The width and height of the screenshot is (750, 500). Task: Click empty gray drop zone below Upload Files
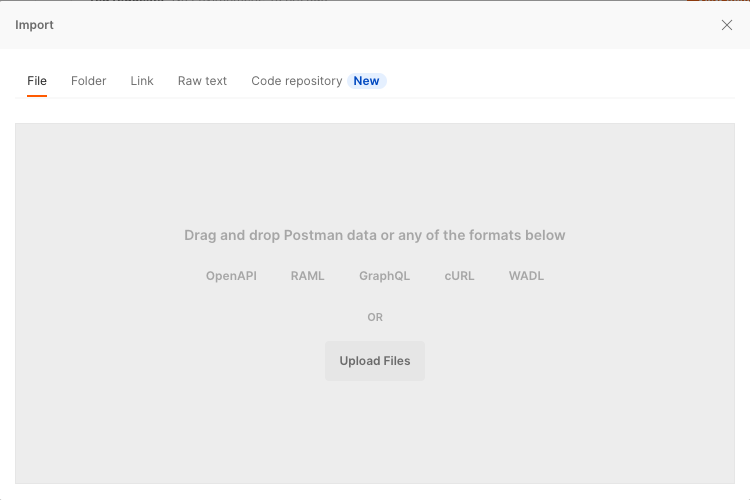(x=375, y=435)
